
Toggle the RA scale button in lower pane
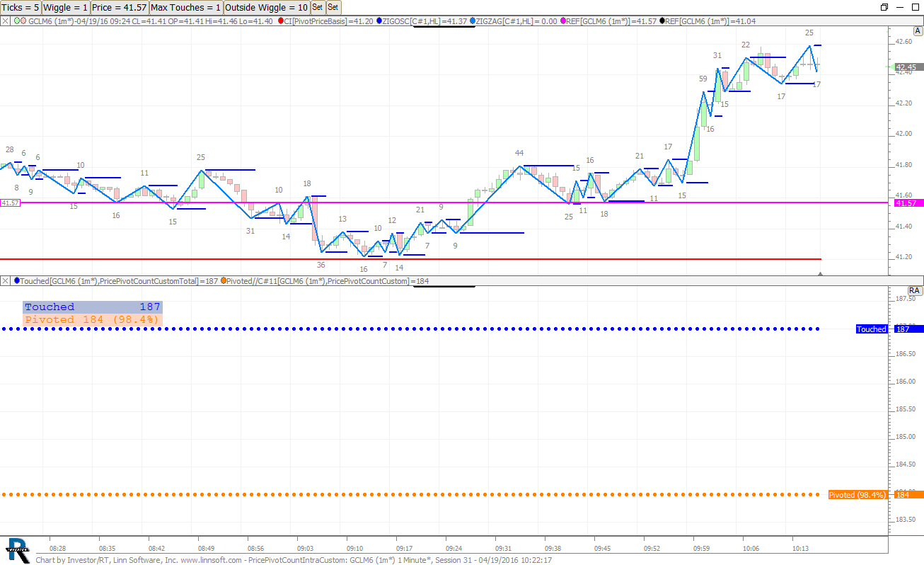click(x=914, y=290)
